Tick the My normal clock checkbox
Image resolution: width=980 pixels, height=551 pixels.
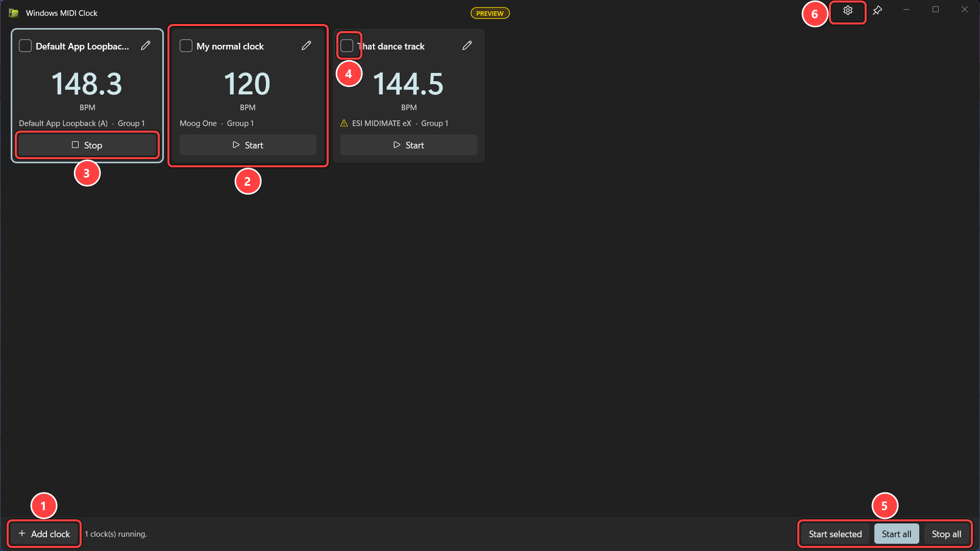186,46
